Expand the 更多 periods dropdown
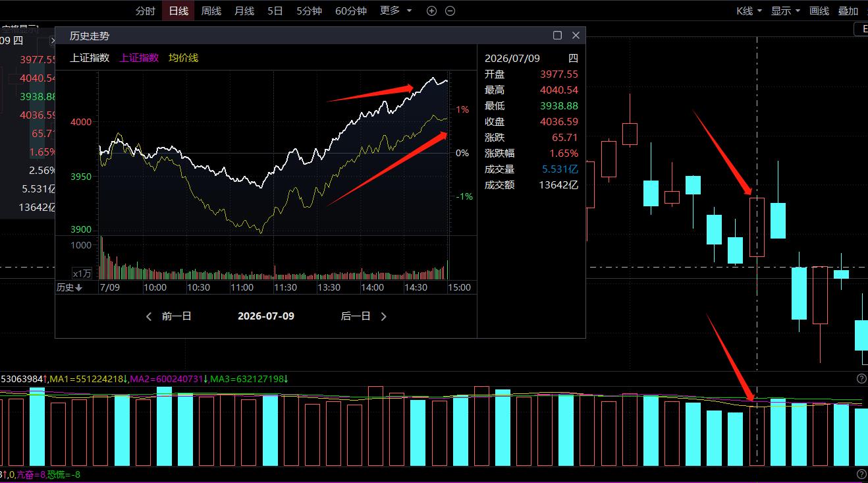The width and height of the screenshot is (868, 483). click(x=396, y=11)
